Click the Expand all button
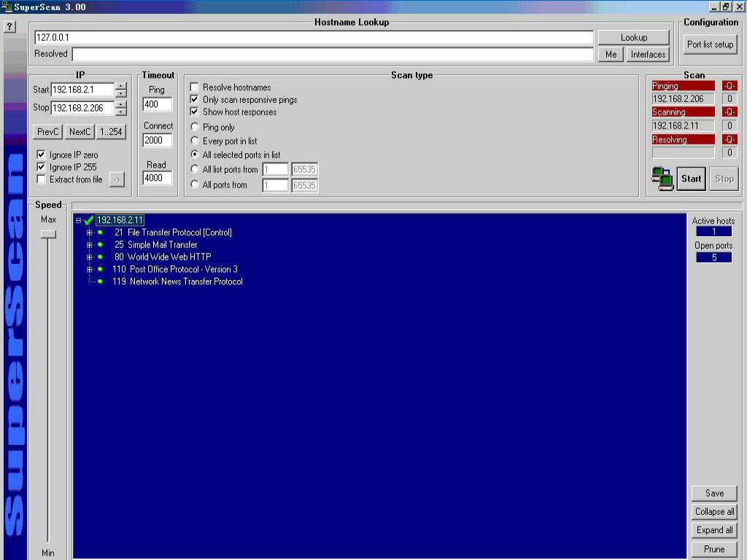This screenshot has height=560, width=747. coord(714,530)
